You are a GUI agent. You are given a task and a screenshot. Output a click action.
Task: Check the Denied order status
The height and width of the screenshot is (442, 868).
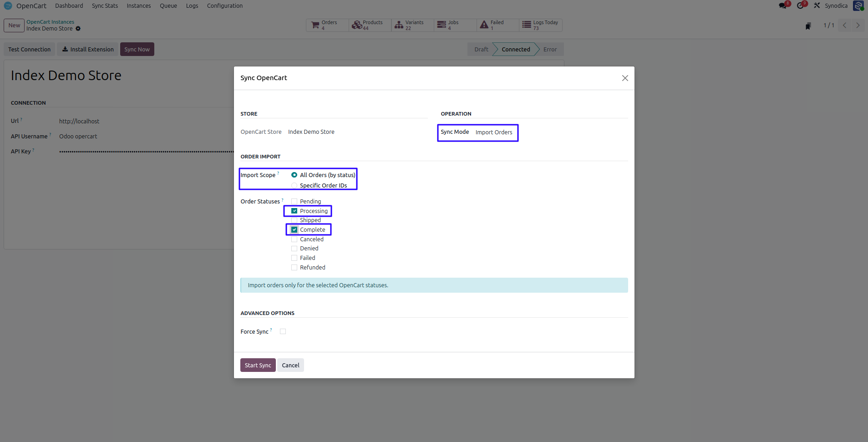(294, 249)
